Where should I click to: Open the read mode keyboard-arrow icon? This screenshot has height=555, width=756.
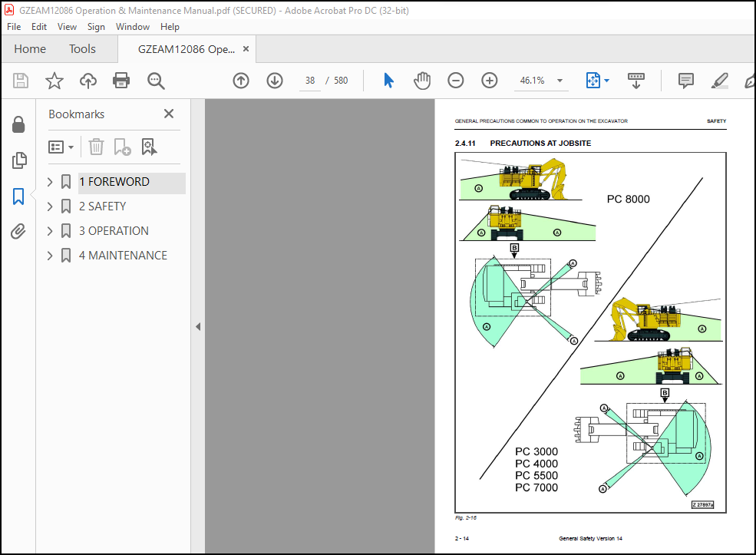click(x=636, y=81)
